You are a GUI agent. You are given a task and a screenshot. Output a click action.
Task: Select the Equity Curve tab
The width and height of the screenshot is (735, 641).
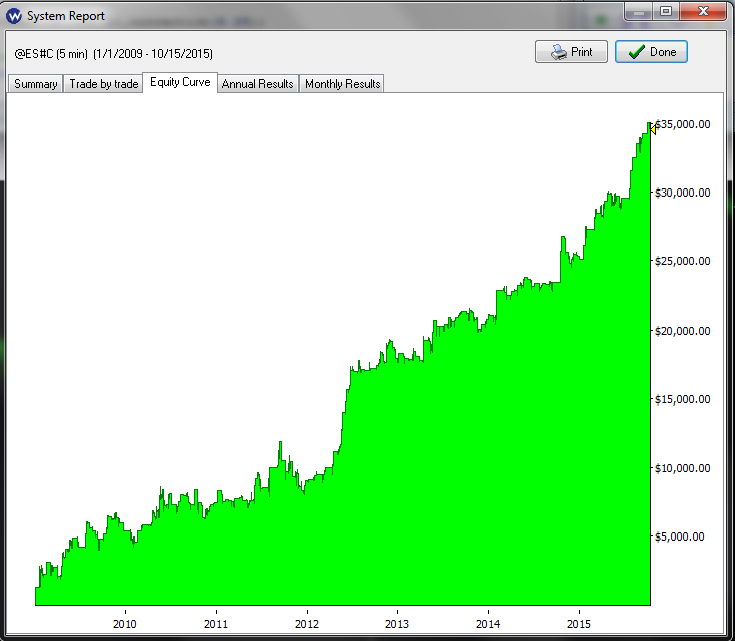(x=180, y=83)
